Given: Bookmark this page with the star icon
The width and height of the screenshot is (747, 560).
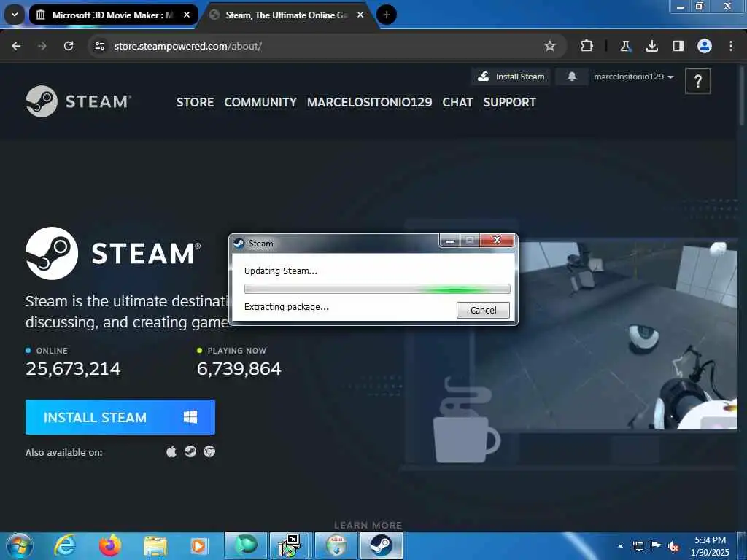Looking at the screenshot, I should (550, 46).
